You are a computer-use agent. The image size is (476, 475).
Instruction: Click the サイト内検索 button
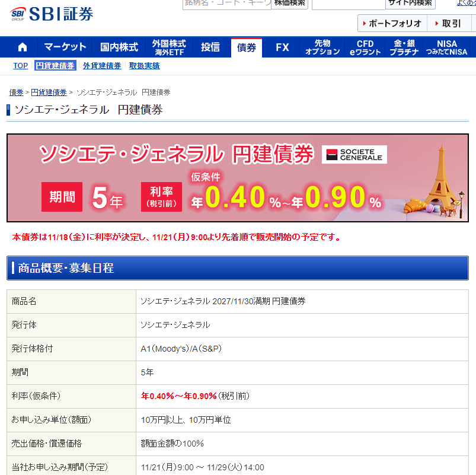point(410,4)
